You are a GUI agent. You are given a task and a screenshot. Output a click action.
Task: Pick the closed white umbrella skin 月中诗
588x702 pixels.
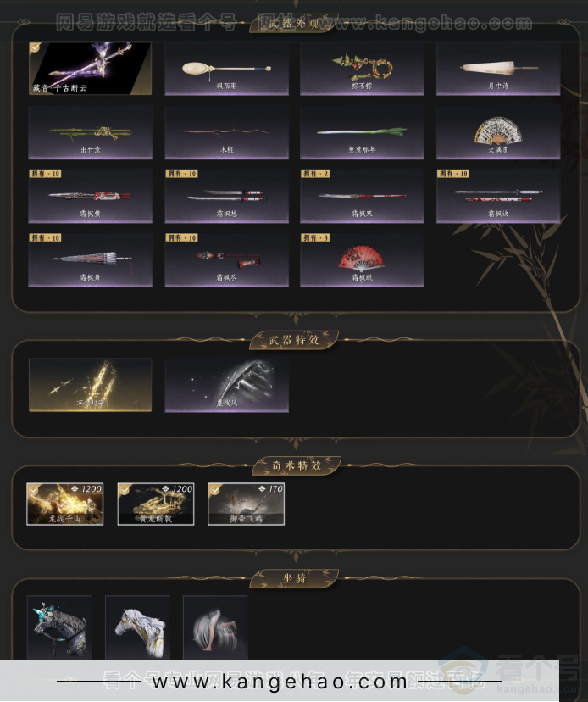tap(498, 69)
